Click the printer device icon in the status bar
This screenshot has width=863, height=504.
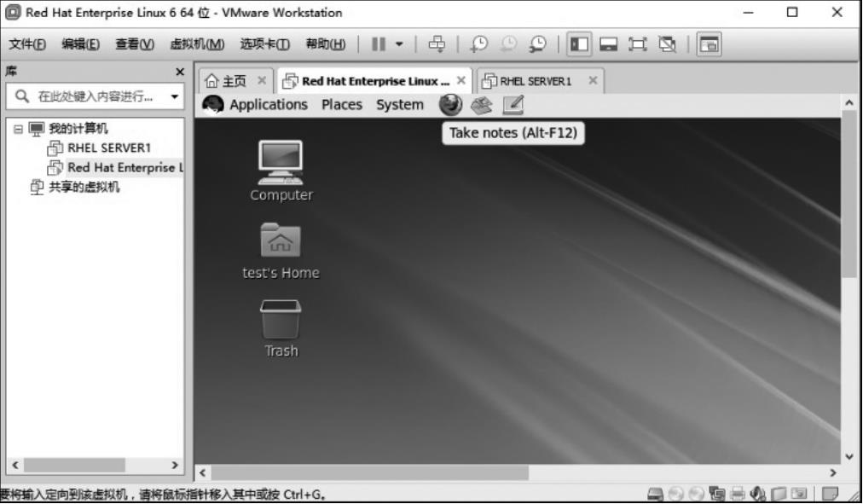pyautogui.click(x=738, y=494)
